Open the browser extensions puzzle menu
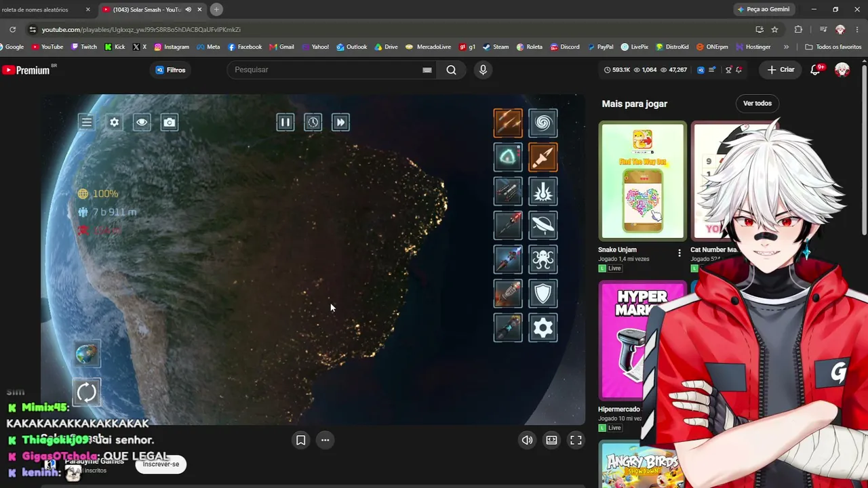The height and width of the screenshot is (488, 868). click(x=798, y=29)
